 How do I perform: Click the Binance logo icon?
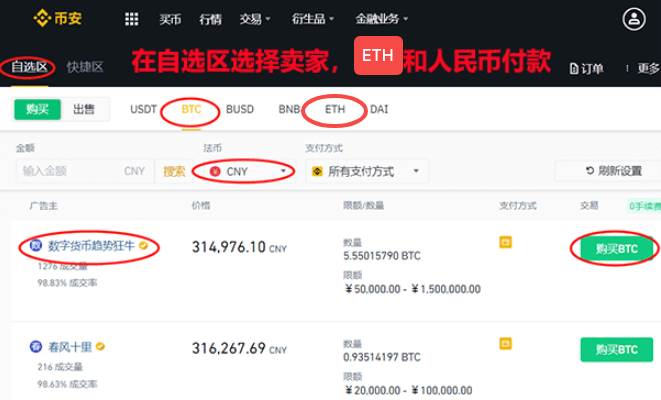coord(41,18)
